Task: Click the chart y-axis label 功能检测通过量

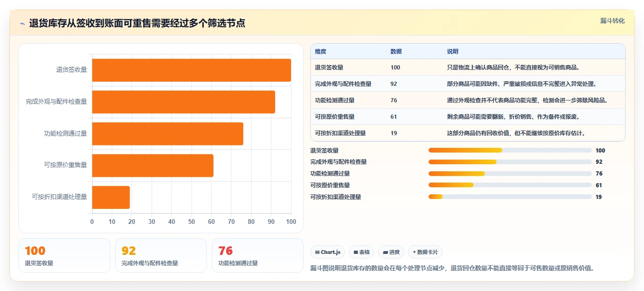Action: [x=65, y=134]
